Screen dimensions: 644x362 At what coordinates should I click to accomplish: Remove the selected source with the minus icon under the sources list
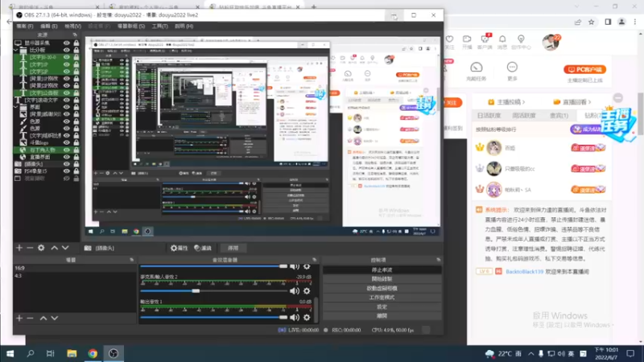click(30, 248)
